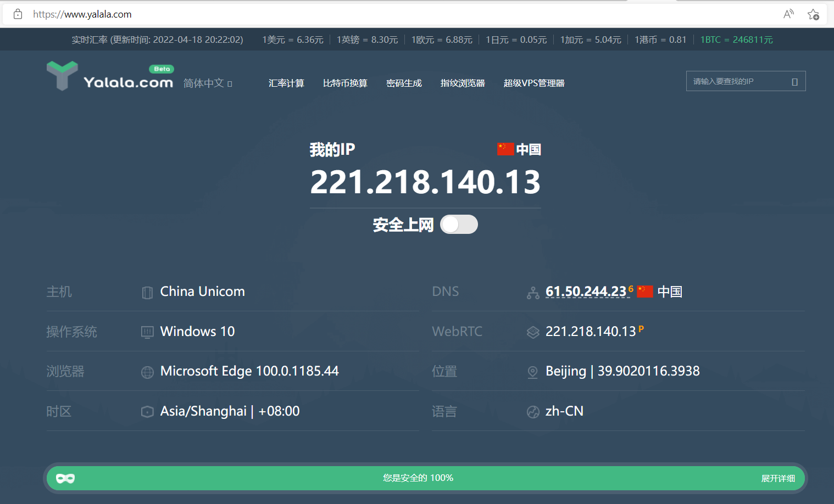Click the China Unicom host value
Screen dimensions: 834x504
tap(202, 292)
